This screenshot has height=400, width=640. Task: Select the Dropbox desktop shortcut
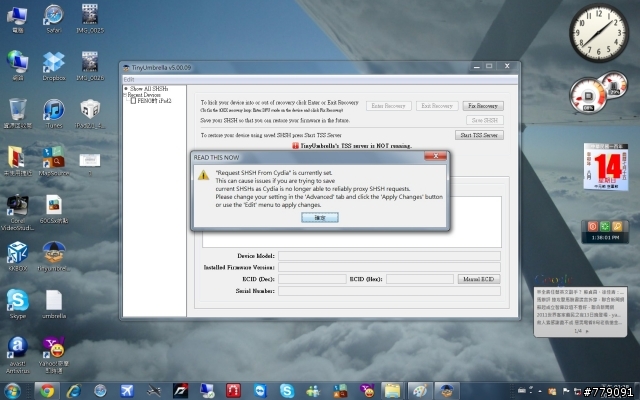pos(53,66)
